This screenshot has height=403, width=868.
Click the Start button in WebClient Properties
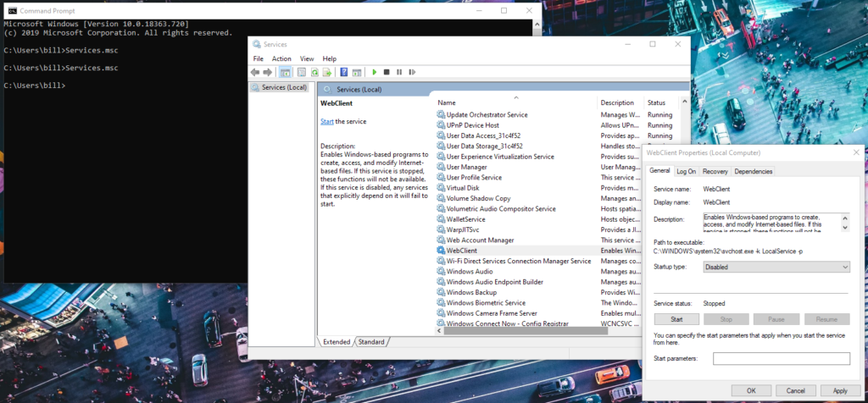point(676,319)
